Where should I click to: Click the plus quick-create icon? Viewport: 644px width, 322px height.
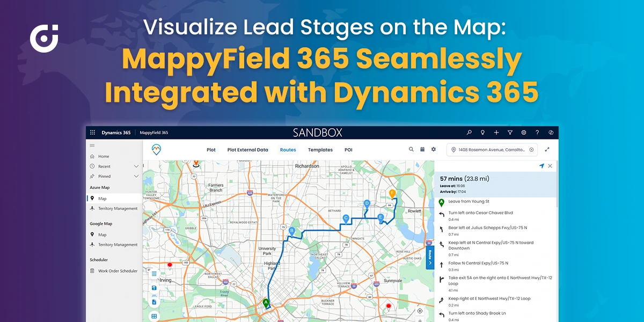click(x=496, y=133)
